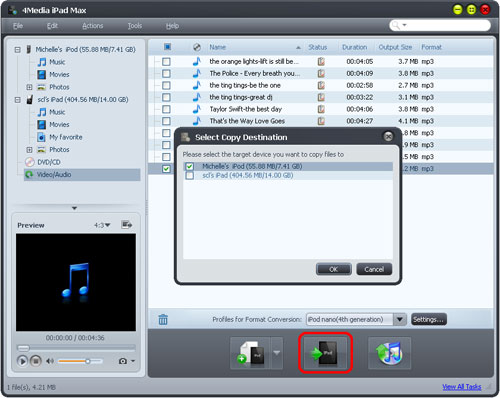Click status icon for the orange lights
This screenshot has width=500, height=398.
[321, 62]
